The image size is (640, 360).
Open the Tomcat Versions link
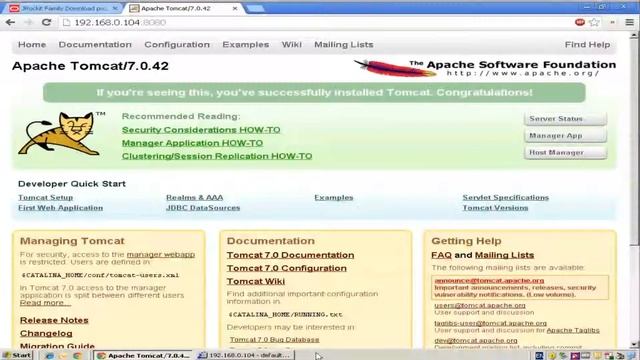click(x=495, y=208)
